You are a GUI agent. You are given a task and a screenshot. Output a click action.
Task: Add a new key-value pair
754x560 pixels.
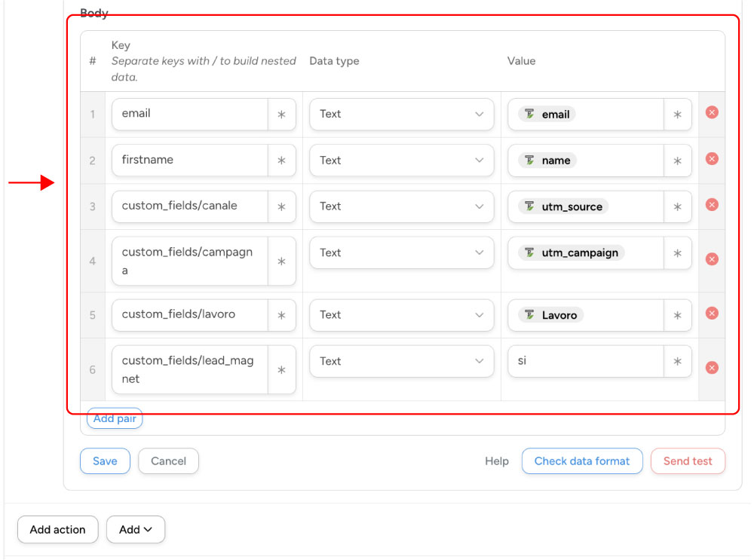point(115,418)
